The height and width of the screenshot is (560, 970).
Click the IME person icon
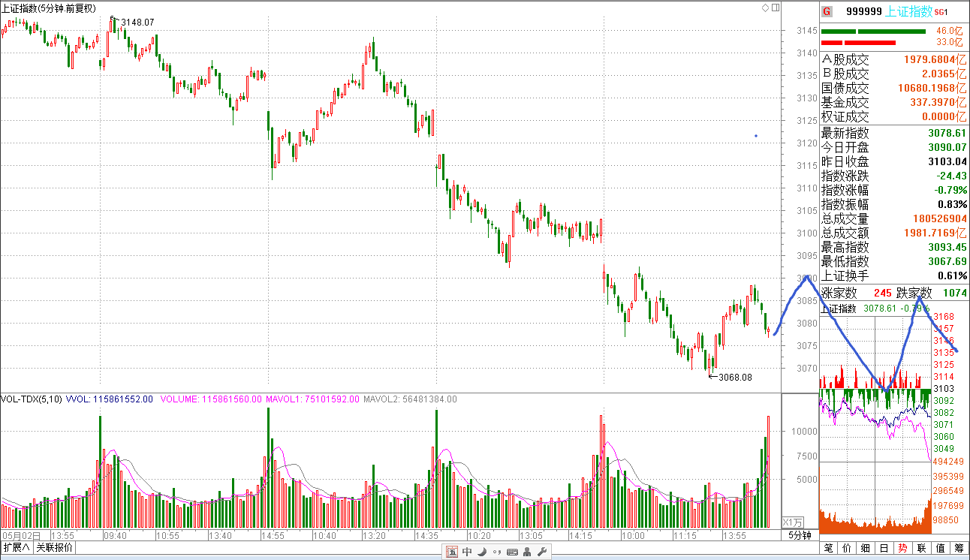point(527,552)
